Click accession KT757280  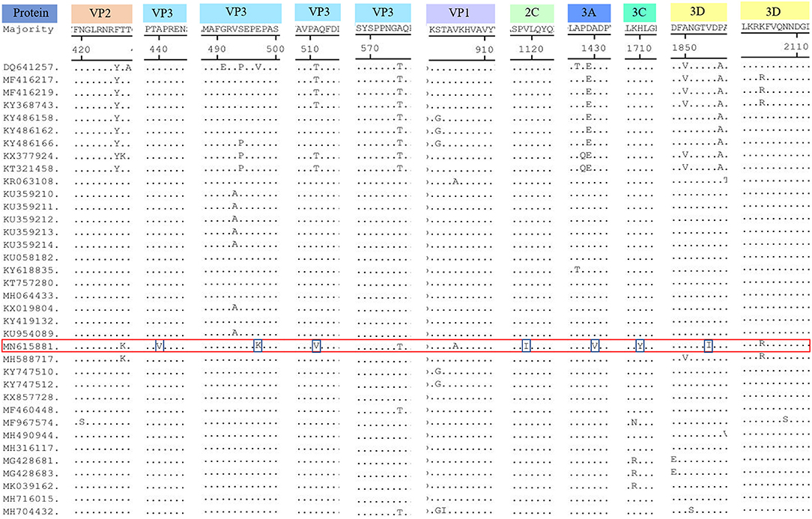[31, 283]
